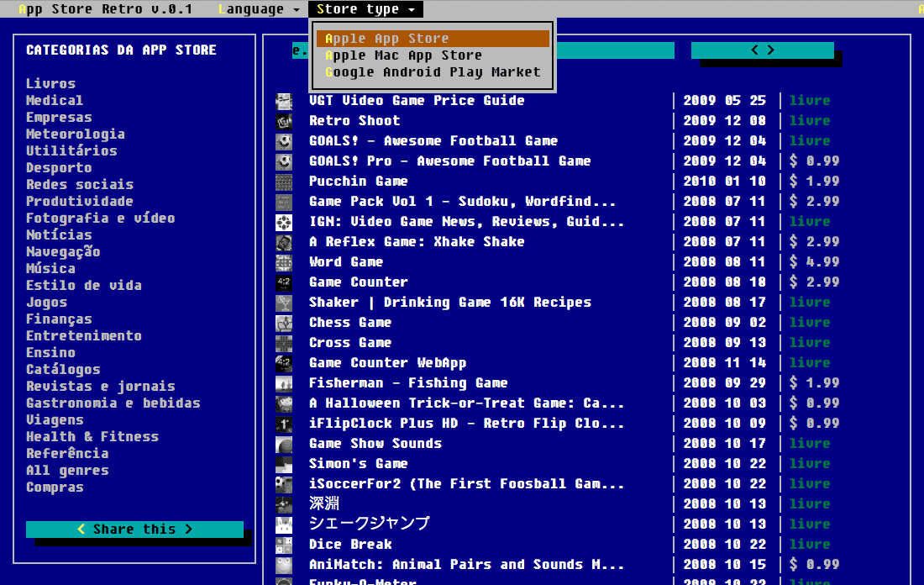The image size is (924, 585).
Task: Click the Game Counter app icon
Action: click(284, 282)
